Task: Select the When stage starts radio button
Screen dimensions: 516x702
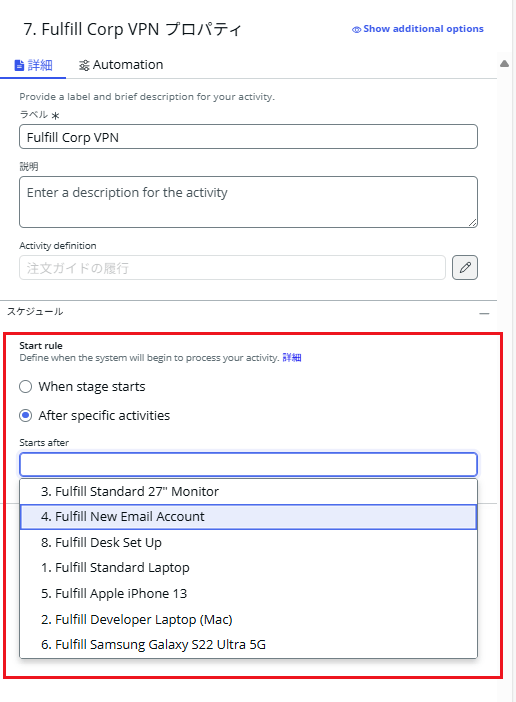Action: pyautogui.click(x=26, y=386)
